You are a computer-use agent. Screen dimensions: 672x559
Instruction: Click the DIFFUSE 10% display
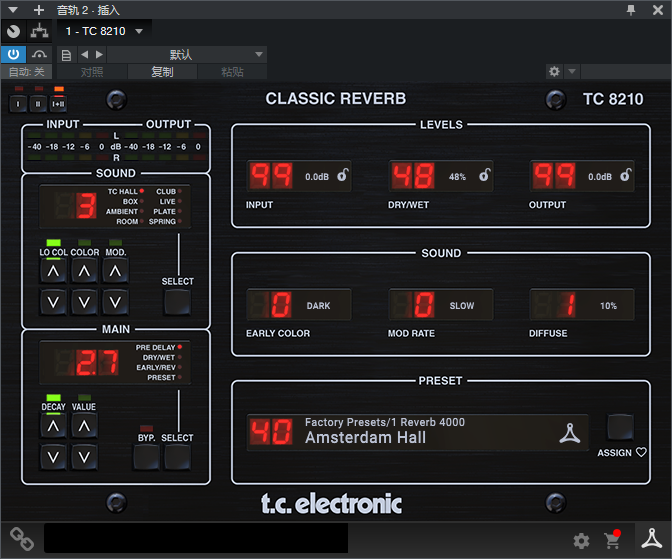582,305
